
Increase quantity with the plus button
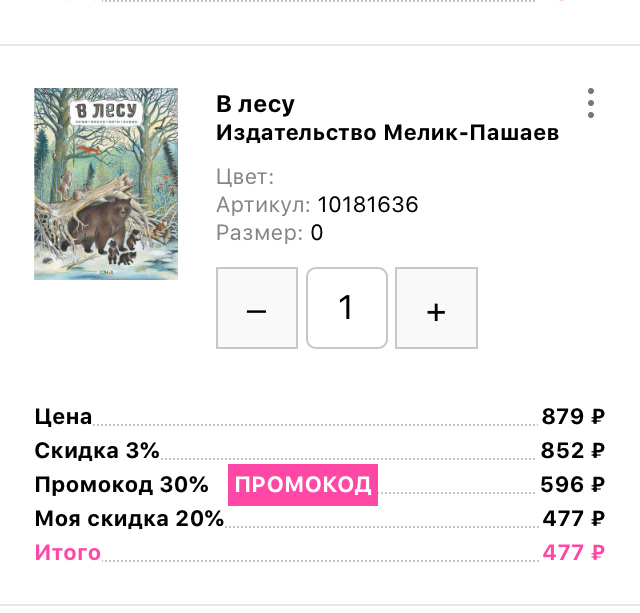(436, 308)
